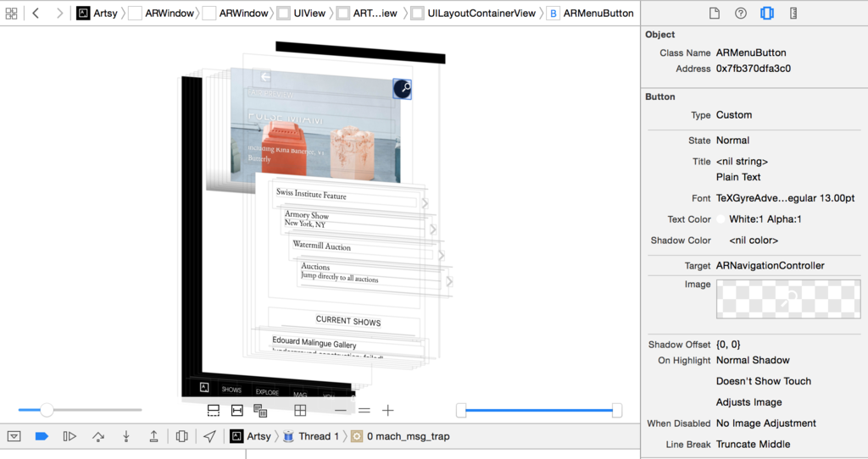Select the second ARWindow breadcrumb

tap(236, 14)
